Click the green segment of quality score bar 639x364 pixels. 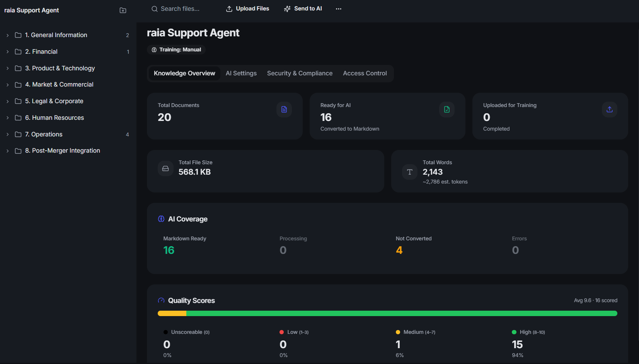point(402,313)
